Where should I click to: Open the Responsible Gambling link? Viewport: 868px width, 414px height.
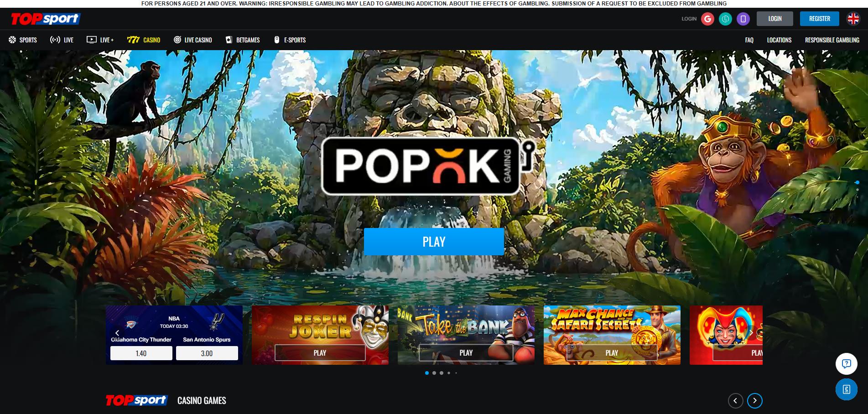(x=832, y=40)
